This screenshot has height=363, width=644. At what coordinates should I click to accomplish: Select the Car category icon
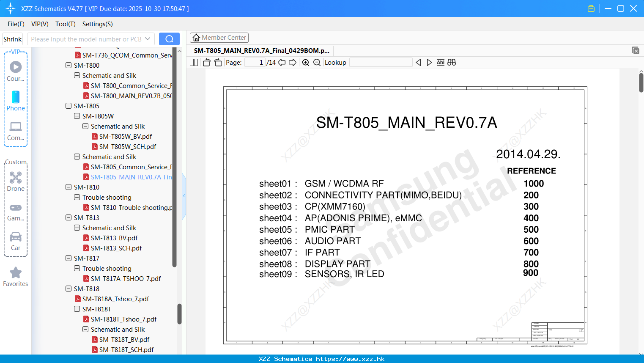(16, 241)
